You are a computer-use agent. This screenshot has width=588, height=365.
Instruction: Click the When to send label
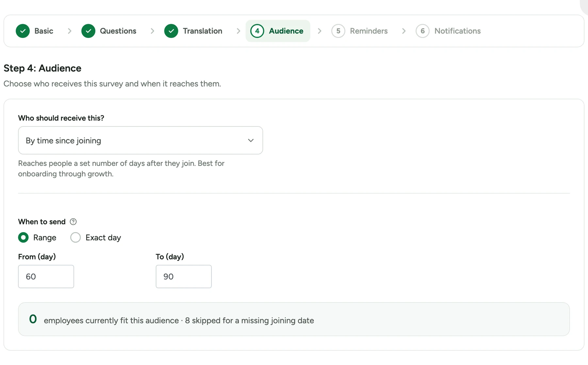(x=42, y=222)
